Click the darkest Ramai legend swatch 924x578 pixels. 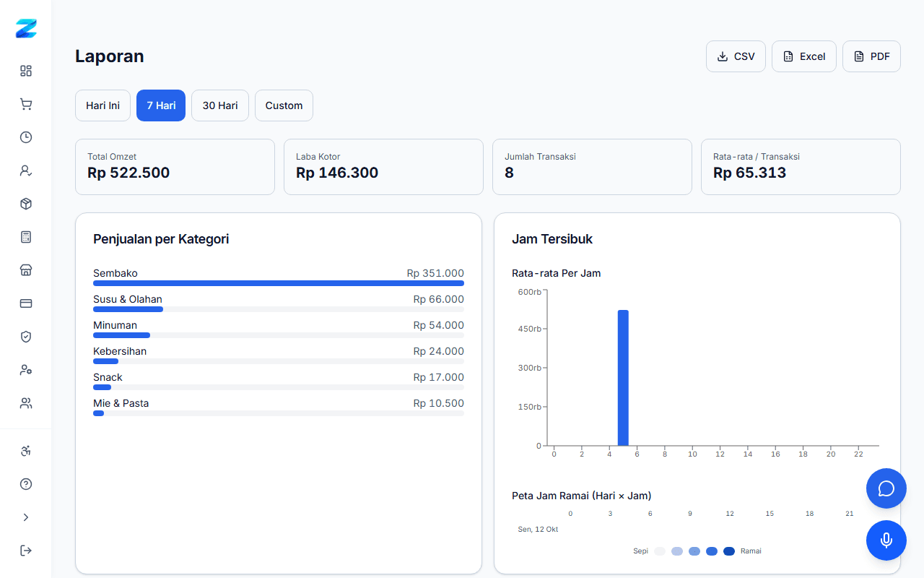(x=729, y=551)
